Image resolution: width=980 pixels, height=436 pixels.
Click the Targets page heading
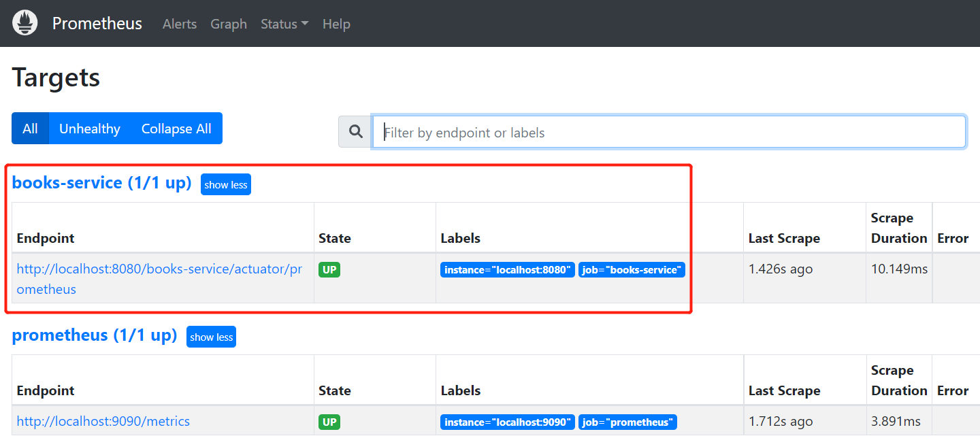point(56,78)
